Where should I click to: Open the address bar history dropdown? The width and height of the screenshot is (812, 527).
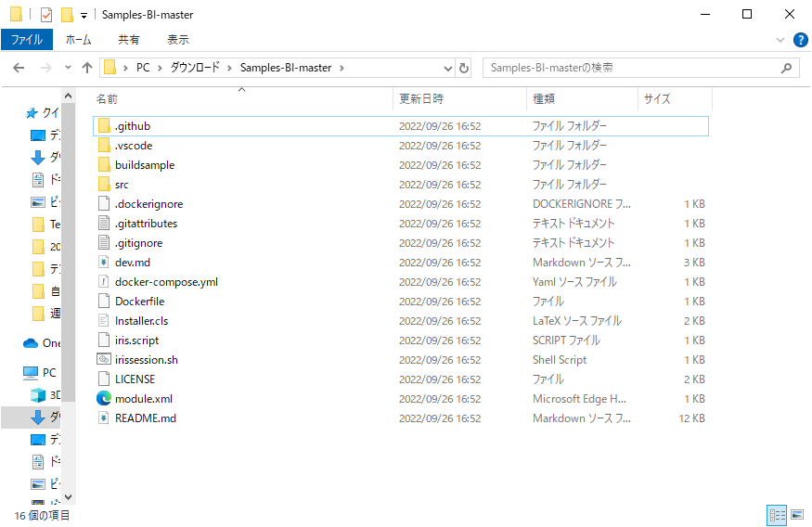[x=447, y=68]
